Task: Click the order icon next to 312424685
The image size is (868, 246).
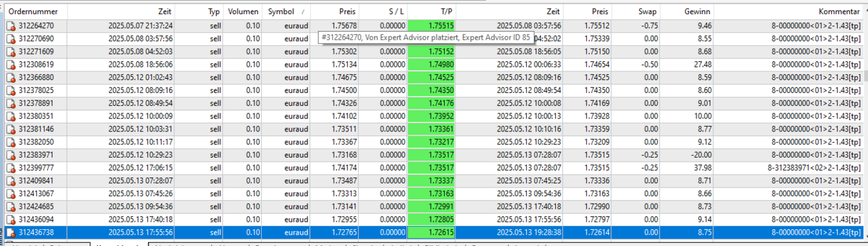Action: click(x=11, y=206)
